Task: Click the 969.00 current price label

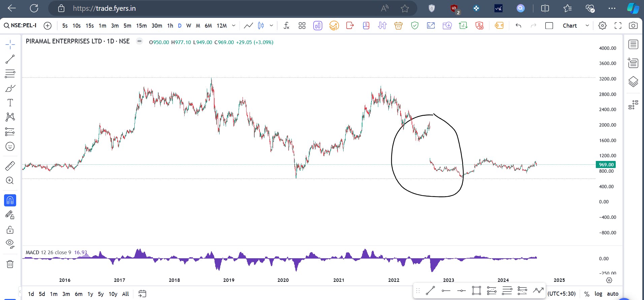Action: (x=606, y=165)
